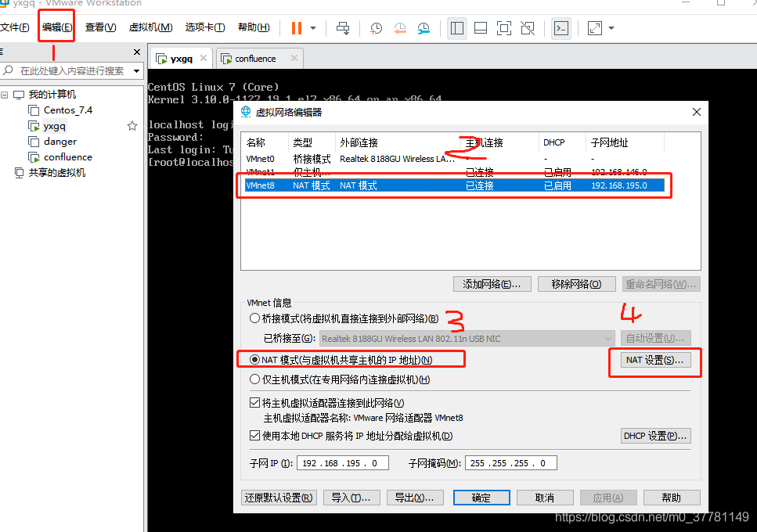Open the DHCP 设置(P)... dialog
Image resolution: width=757 pixels, height=532 pixels.
tap(655, 436)
